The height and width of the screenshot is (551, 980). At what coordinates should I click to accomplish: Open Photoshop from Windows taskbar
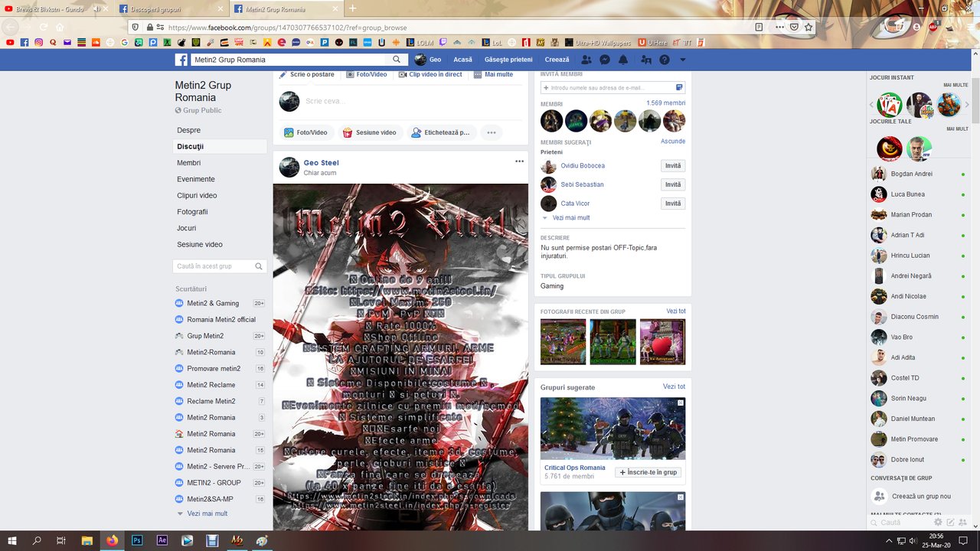click(138, 540)
